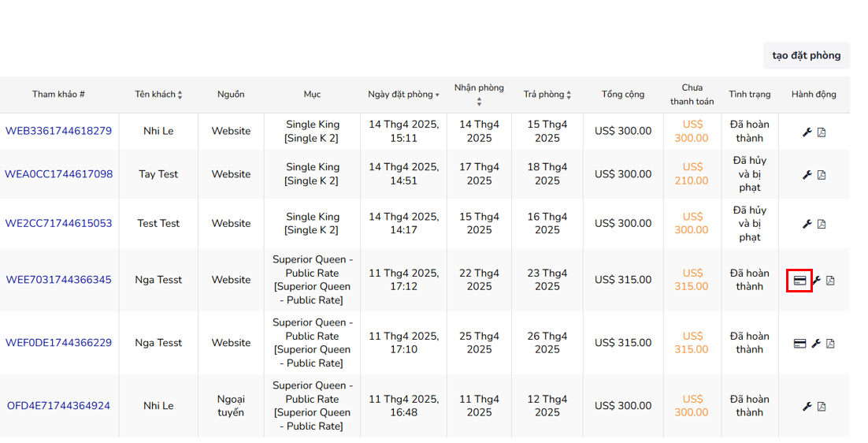Screen dimensions: 868x443
Task: Open booking link WEA0CC1744617098
Action: 58,174
